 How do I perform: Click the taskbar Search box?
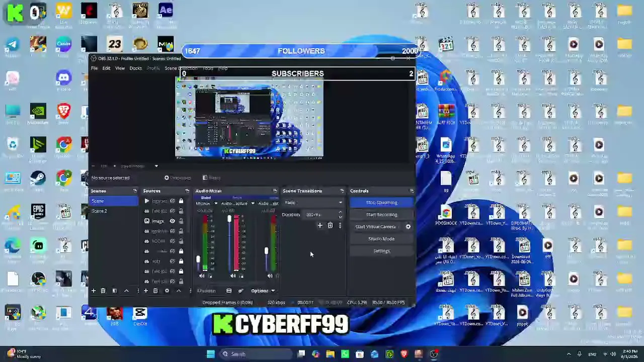[257, 354]
